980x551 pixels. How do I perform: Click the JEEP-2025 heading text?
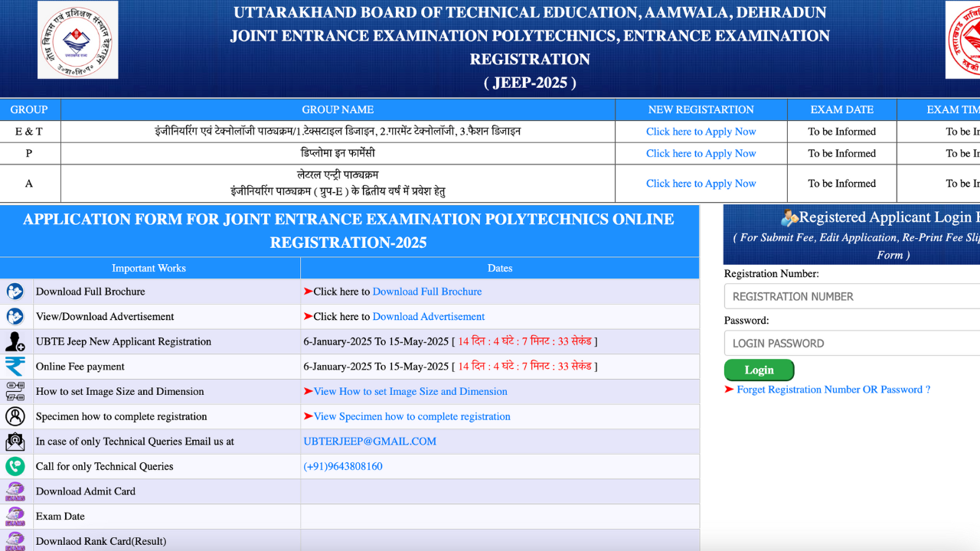click(x=530, y=83)
